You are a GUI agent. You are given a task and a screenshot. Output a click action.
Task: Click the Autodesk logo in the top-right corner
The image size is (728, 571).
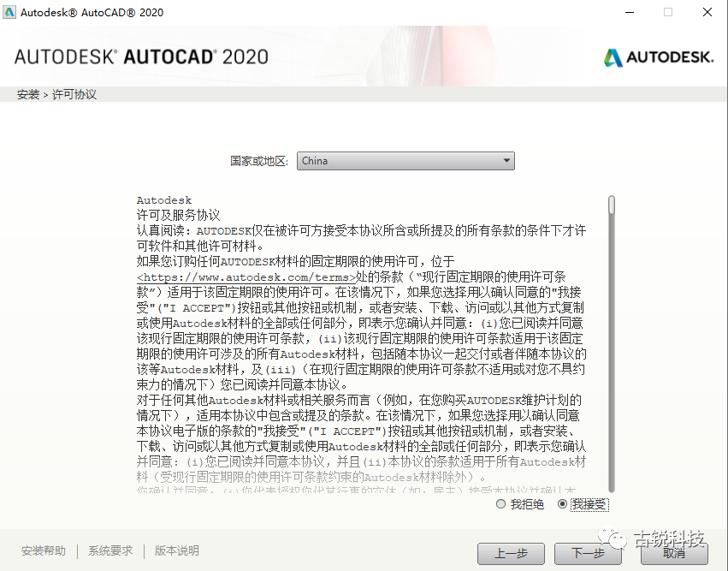point(657,58)
